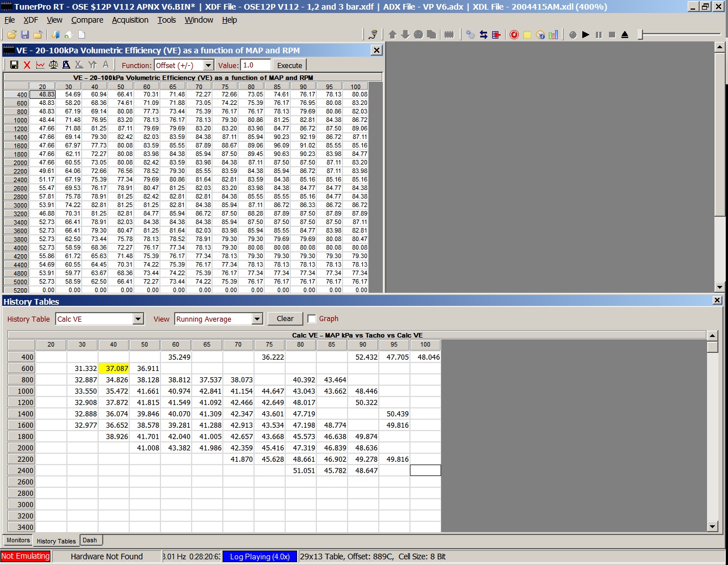This screenshot has height=565, width=728.
Task: Open the Tools menu
Action: [167, 20]
